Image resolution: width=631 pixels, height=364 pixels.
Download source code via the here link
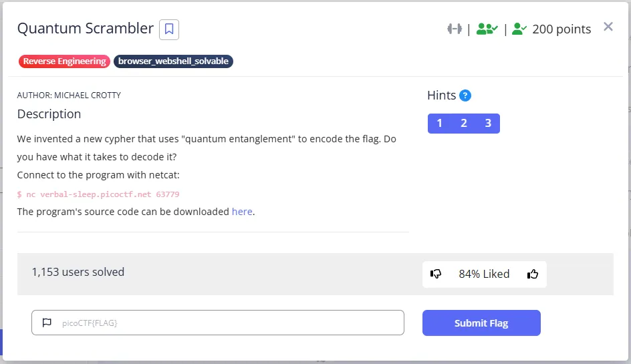242,212
